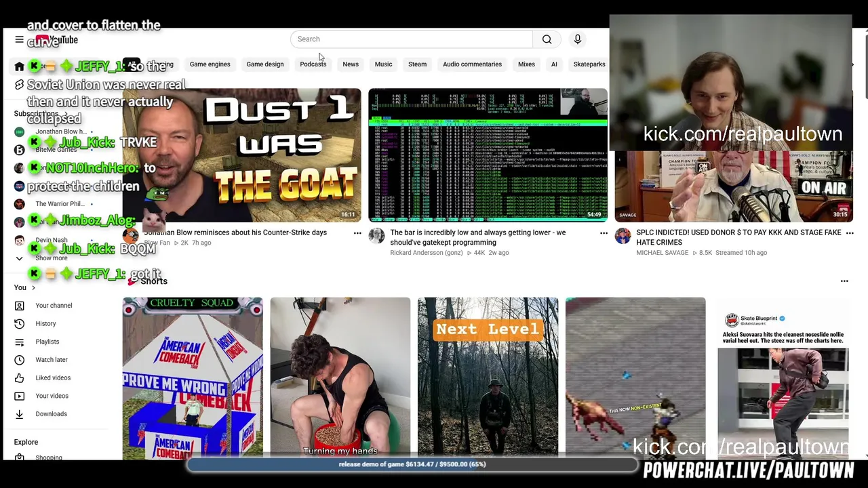This screenshot has width=868, height=488.
Task: Open the Shorts shelf three-dot menu
Action: pyautogui.click(x=844, y=281)
